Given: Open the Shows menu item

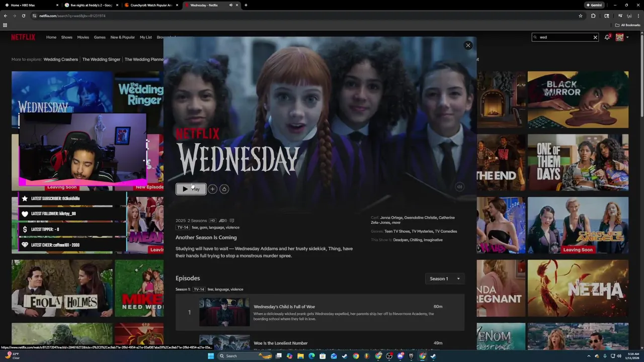Looking at the screenshot, I should (x=67, y=37).
